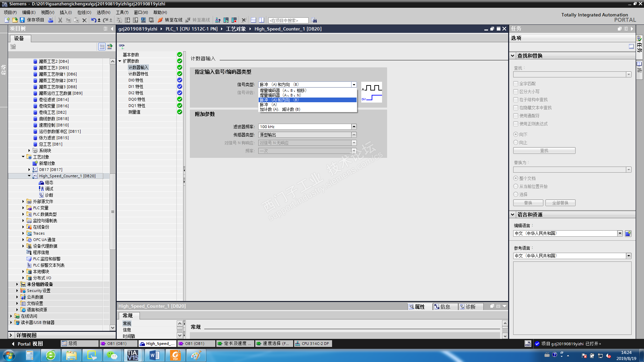The width and height of the screenshot is (644, 362).
Task: Open the 编辑语言 language dropdown
Action: coord(620,233)
